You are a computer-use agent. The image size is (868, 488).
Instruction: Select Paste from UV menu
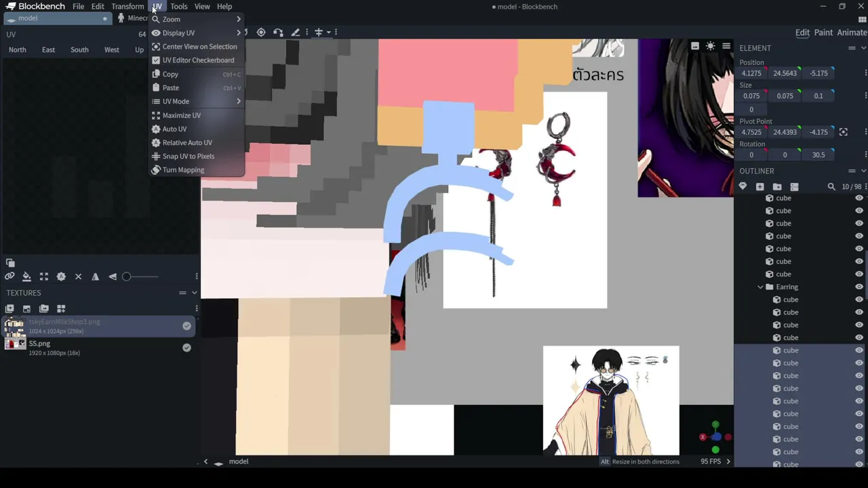pyautogui.click(x=197, y=87)
